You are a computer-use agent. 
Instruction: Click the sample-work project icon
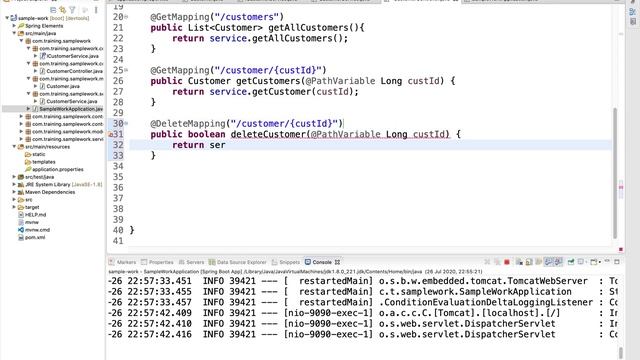[14, 18]
